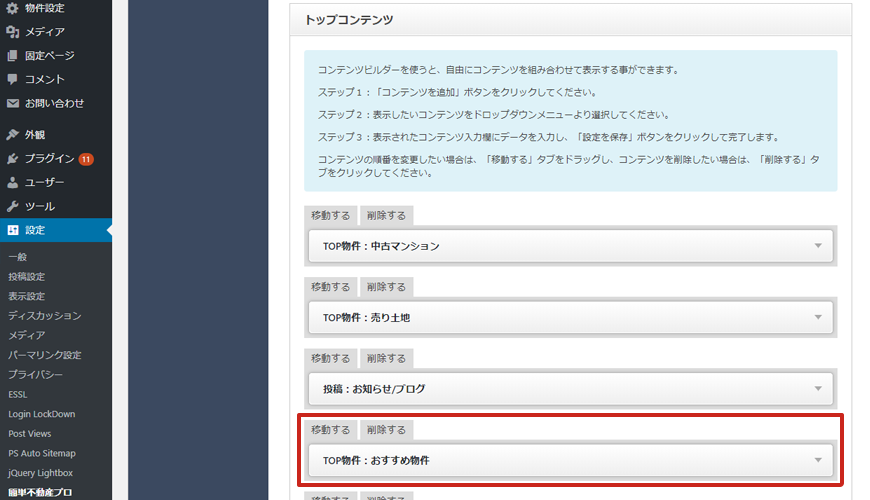Open パーマリンク設定 submenu link

coord(43,355)
